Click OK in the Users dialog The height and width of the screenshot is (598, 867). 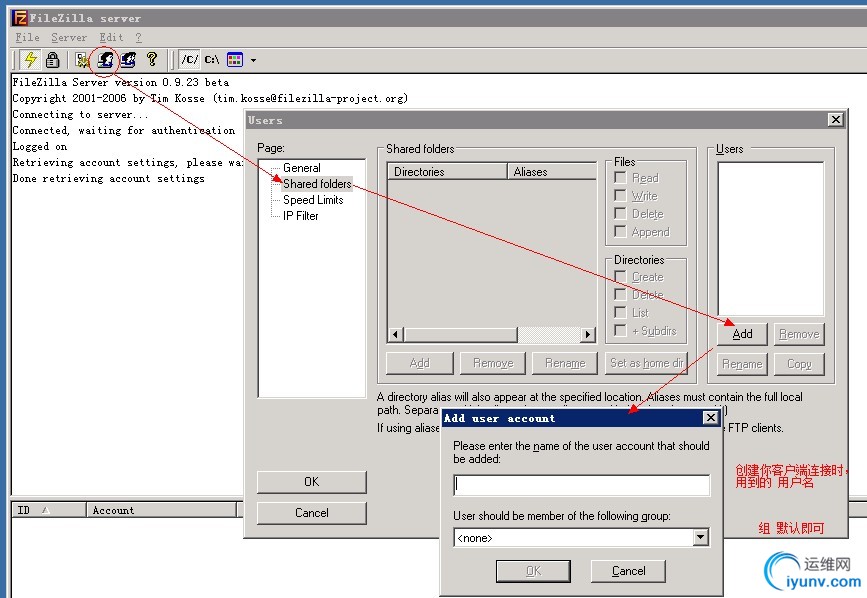pyautogui.click(x=311, y=482)
